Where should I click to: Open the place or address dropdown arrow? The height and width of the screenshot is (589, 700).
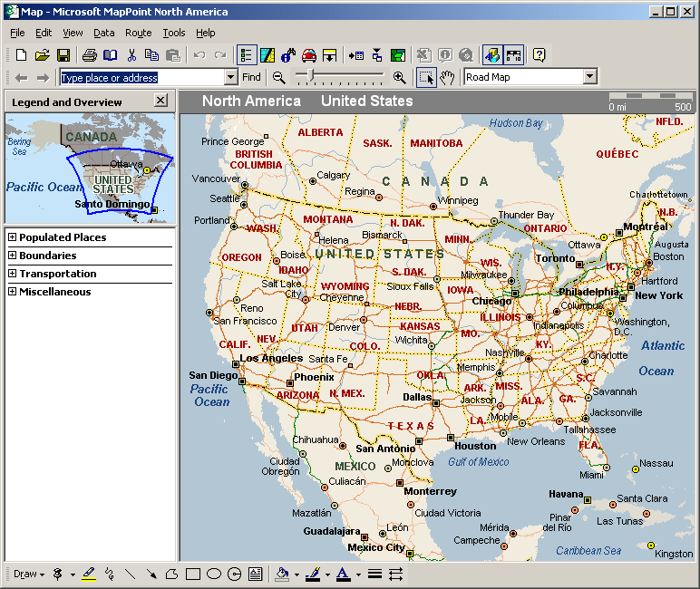point(230,77)
